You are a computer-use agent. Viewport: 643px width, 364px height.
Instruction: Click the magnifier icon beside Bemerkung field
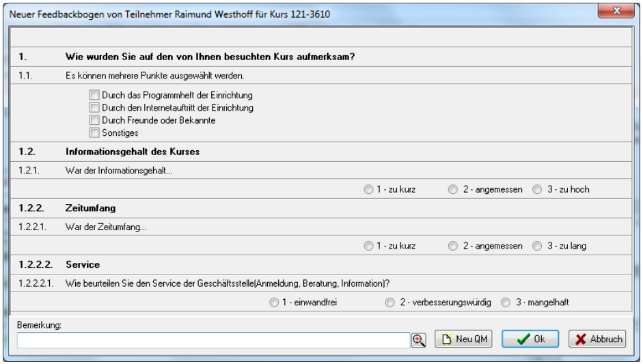click(418, 340)
